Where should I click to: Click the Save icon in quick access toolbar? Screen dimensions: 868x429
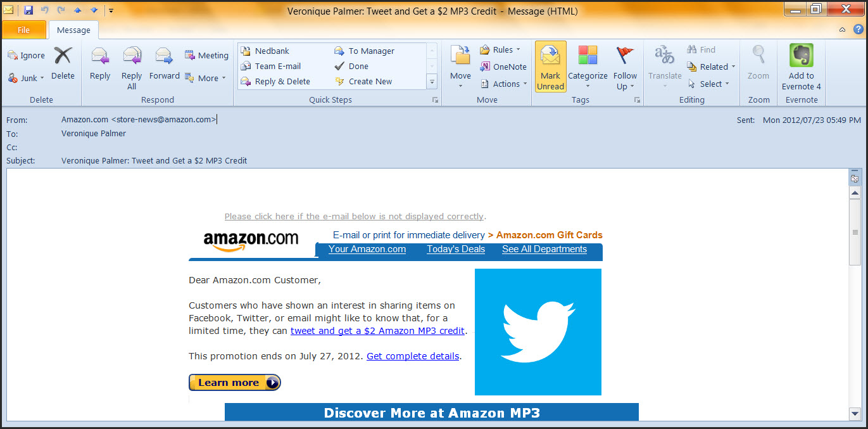pos(28,11)
